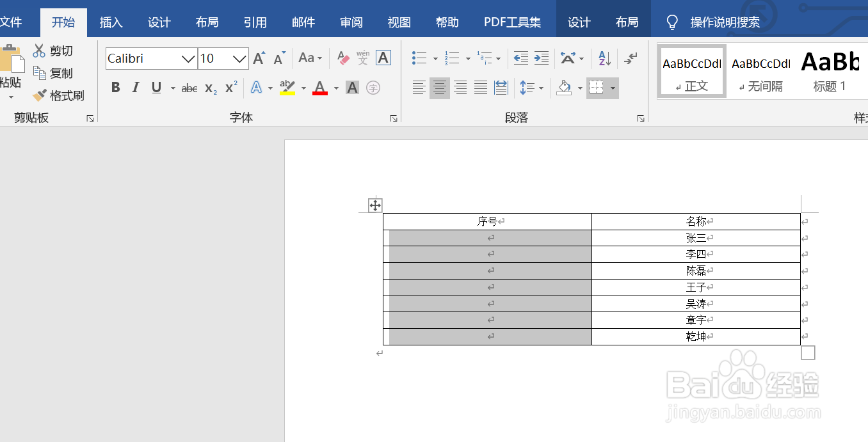
Task: Click the Asian Layout (Chinese typography) icon
Action: click(568, 58)
